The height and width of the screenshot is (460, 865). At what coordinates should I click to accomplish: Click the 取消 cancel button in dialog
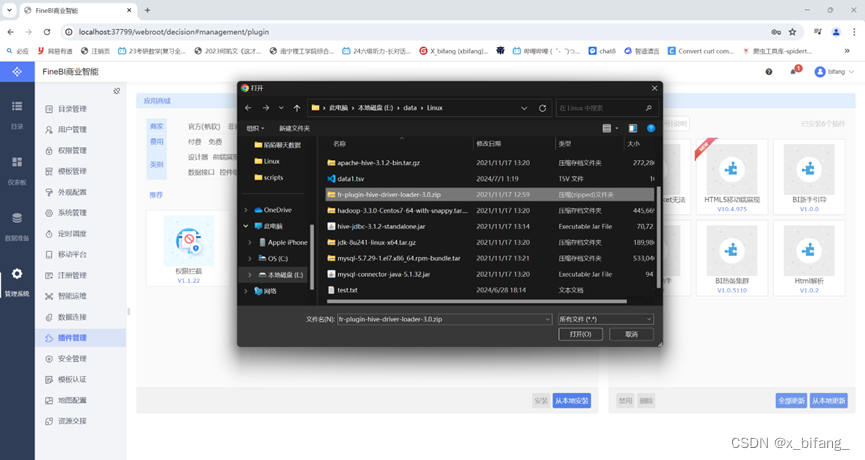pos(632,334)
